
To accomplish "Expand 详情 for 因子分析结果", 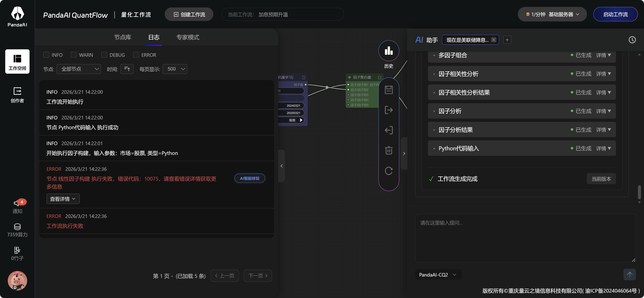I will point(603,130).
